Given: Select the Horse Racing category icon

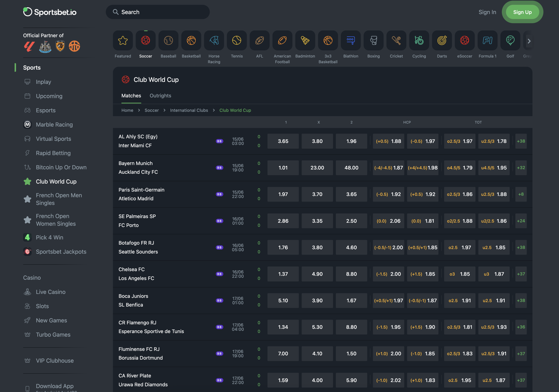Looking at the screenshot, I should pyautogui.click(x=214, y=40).
